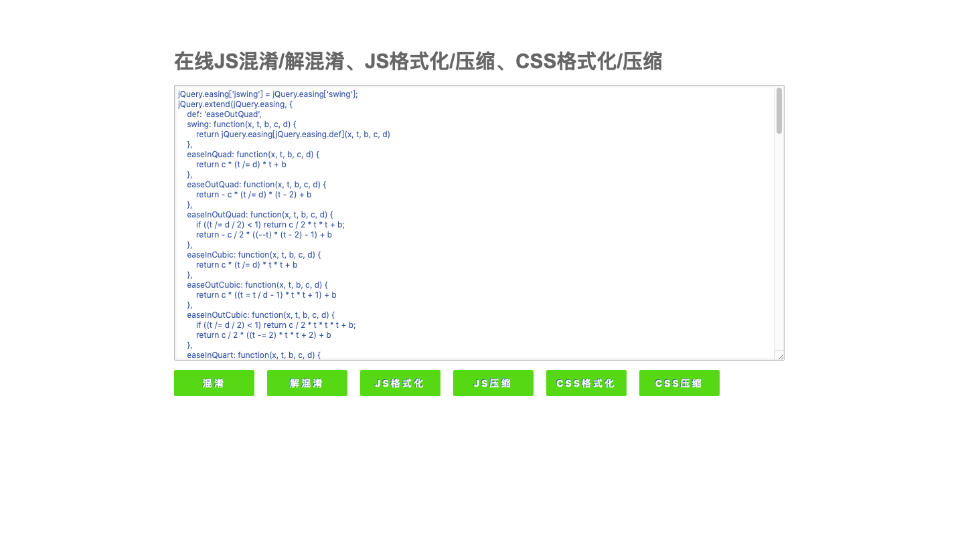Click the line containing ((--t) * (t - 2) - 1)
964x560 pixels.
(x=264, y=235)
